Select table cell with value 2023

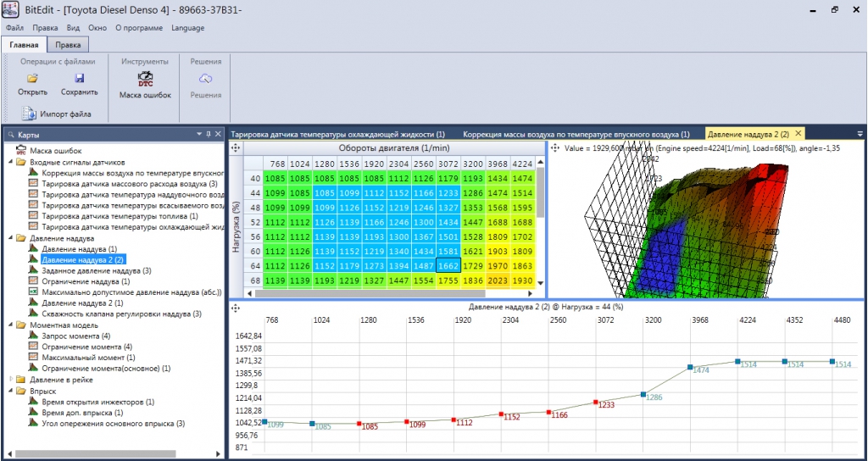click(498, 281)
